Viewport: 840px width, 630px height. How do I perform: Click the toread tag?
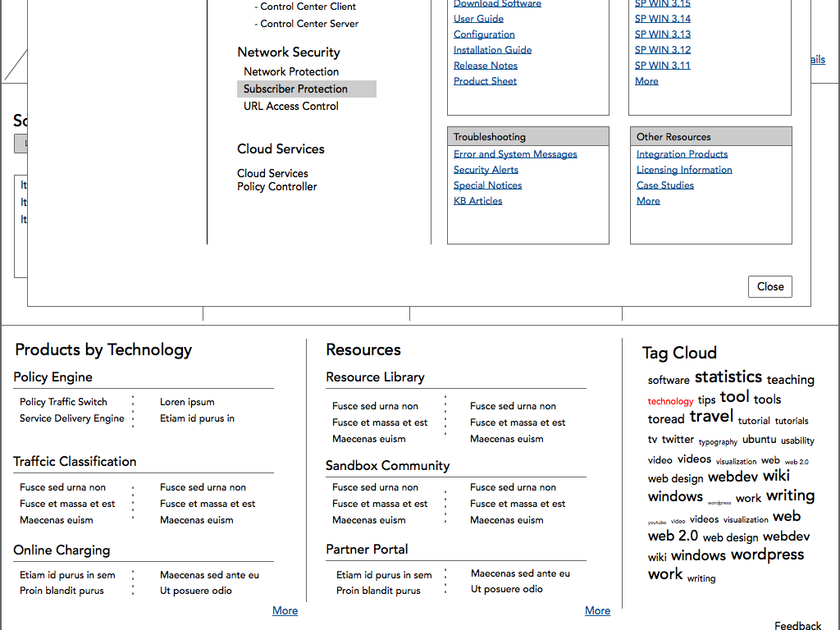(x=666, y=419)
